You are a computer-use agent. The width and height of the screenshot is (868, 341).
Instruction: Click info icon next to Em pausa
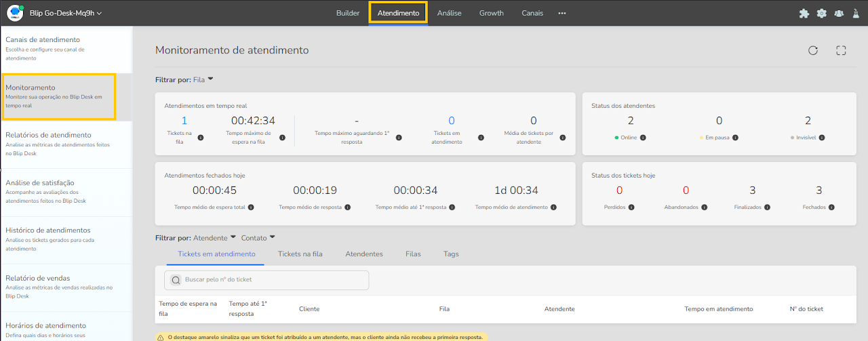pos(735,138)
